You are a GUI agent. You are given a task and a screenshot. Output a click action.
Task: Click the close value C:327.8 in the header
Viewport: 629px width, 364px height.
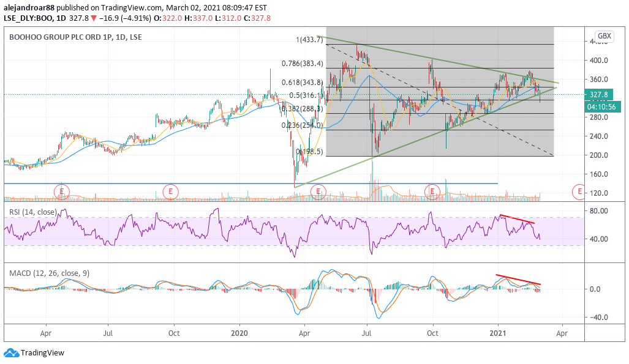pos(257,18)
